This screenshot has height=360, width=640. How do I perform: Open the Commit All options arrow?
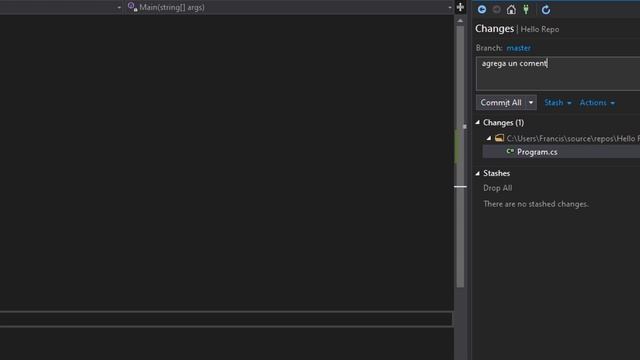531,102
